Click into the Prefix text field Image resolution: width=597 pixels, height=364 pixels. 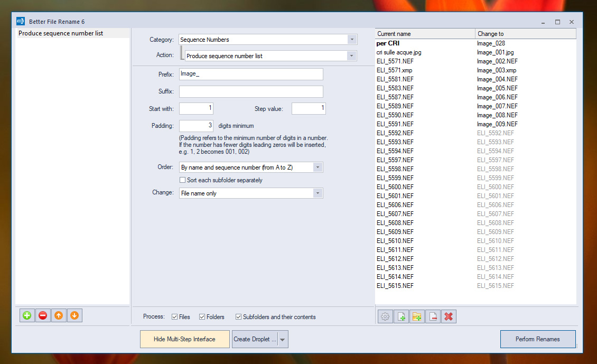coord(251,74)
